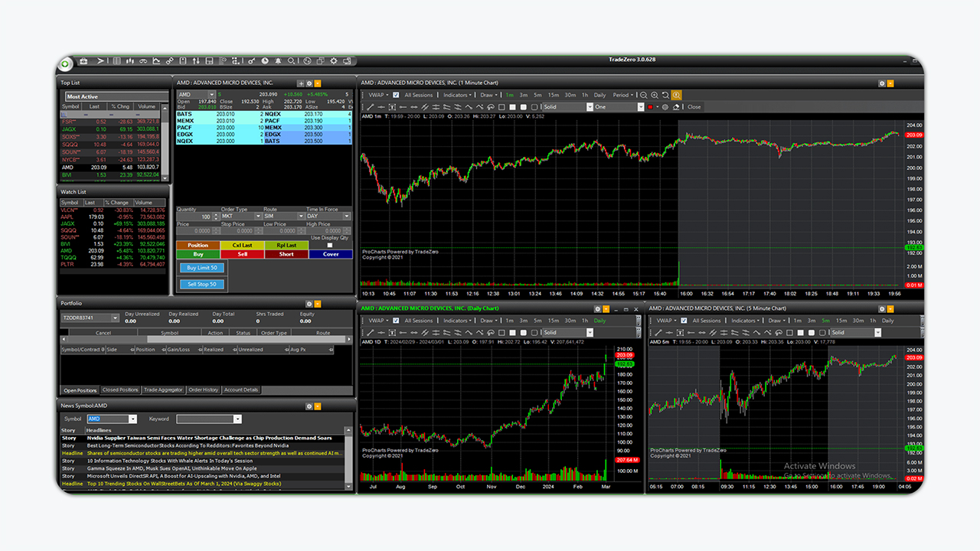Click the target icon next to red color in 1 Minute chart
980x551 pixels.
(x=665, y=107)
